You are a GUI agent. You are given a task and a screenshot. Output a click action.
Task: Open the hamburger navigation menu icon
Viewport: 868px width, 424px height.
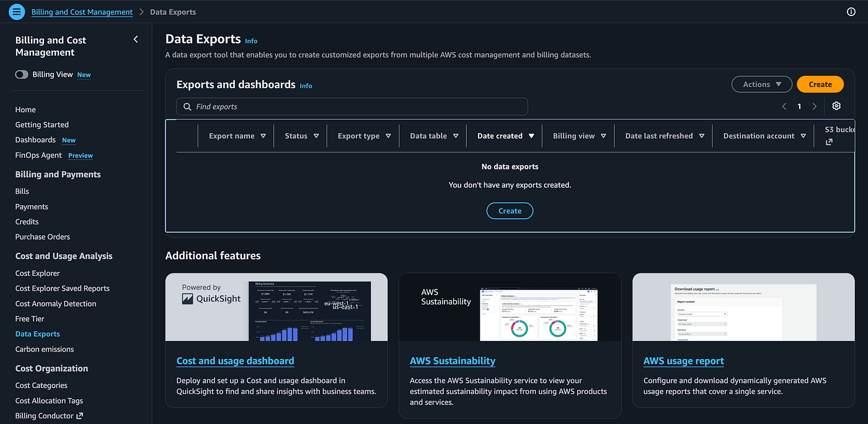pyautogui.click(x=17, y=12)
